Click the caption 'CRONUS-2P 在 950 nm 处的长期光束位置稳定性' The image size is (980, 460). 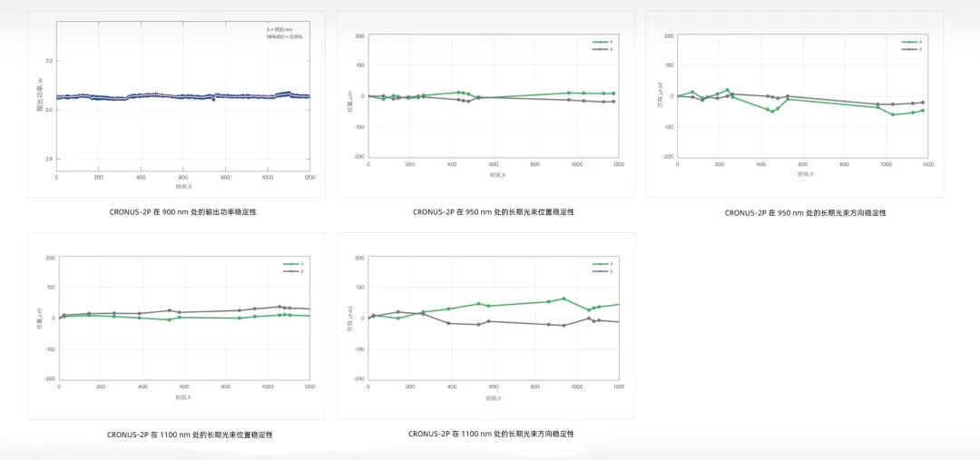[493, 212]
